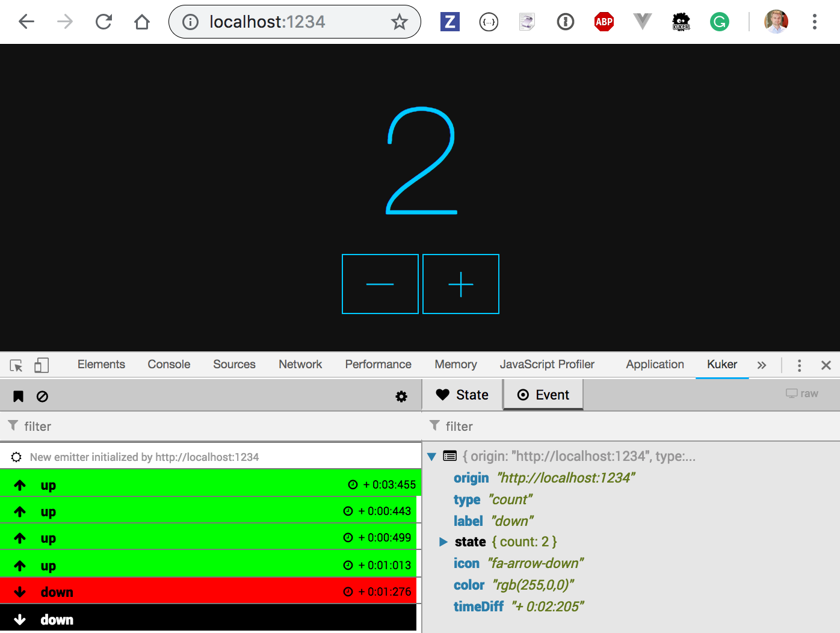Image resolution: width=840 pixels, height=633 pixels.
Task: Click the Grammarly extension icon
Action: click(x=719, y=22)
